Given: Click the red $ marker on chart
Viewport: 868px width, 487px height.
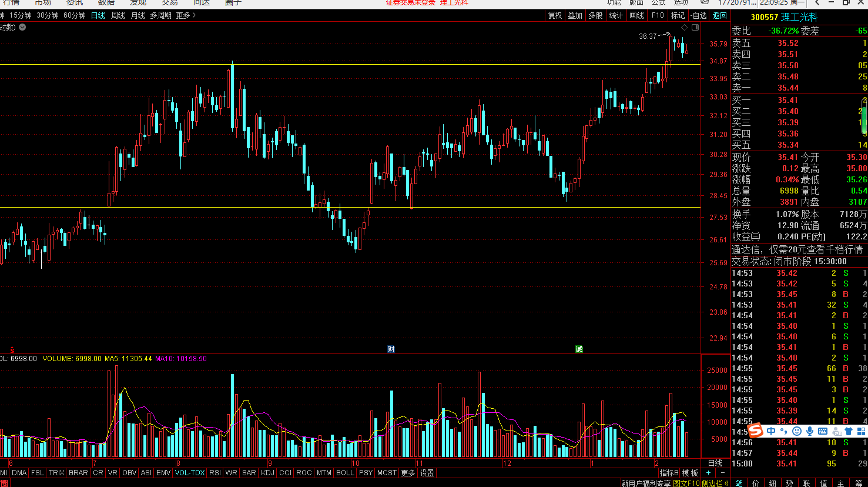Looking at the screenshot, I should [x=12, y=349].
